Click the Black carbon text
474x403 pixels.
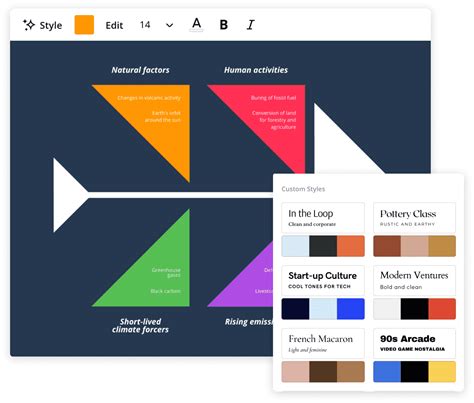[165, 291]
